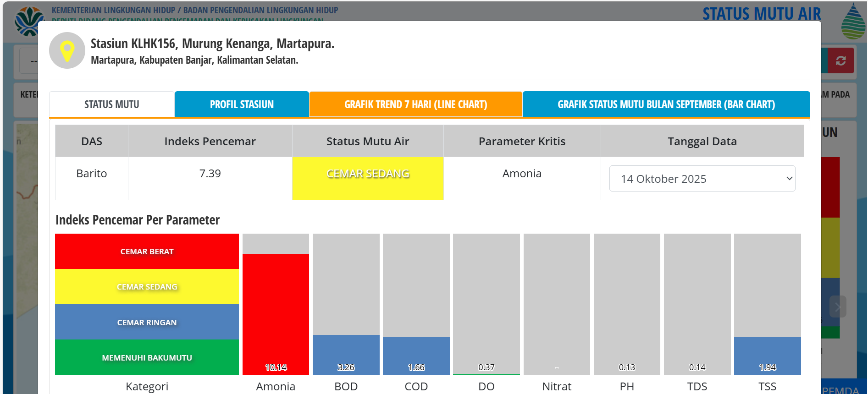Open the Tanggal Data date dropdown
This screenshot has width=868, height=394.
[x=702, y=179]
